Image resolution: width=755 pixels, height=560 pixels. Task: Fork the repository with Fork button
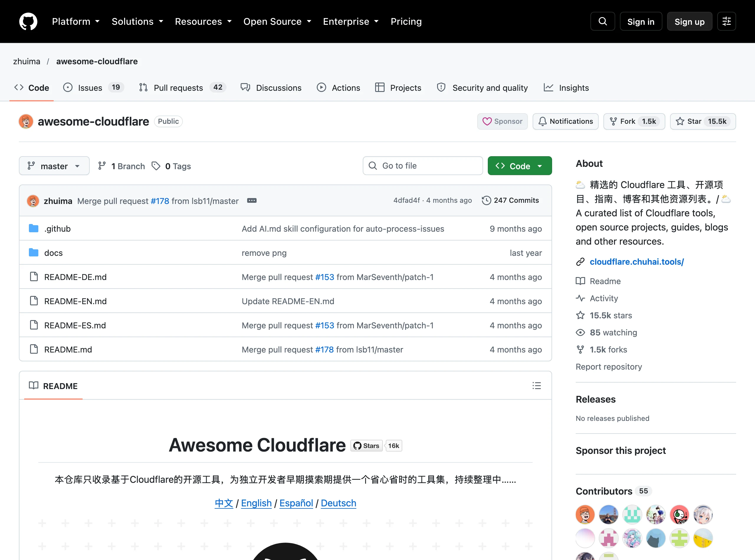tap(634, 121)
